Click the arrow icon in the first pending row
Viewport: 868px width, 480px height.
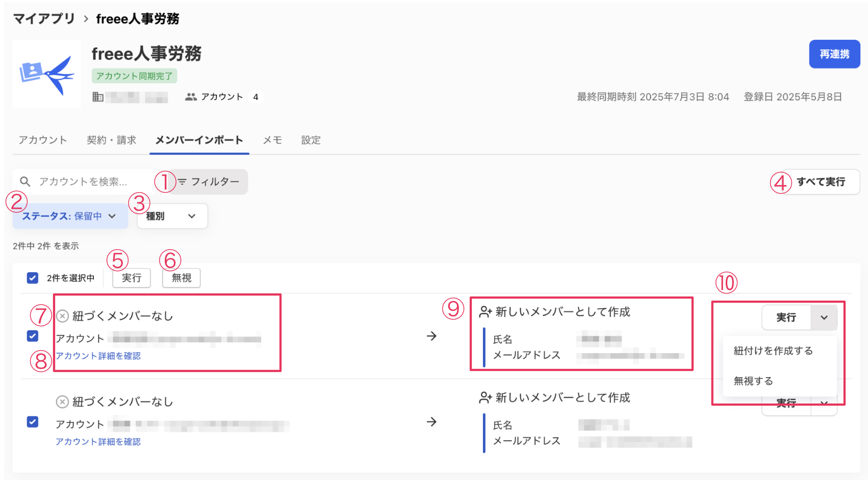tap(431, 336)
